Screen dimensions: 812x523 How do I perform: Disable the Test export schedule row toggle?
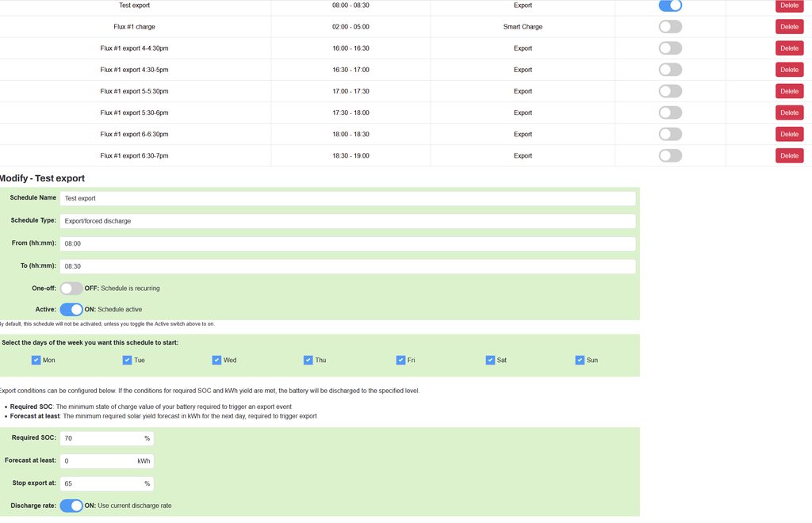(670, 6)
